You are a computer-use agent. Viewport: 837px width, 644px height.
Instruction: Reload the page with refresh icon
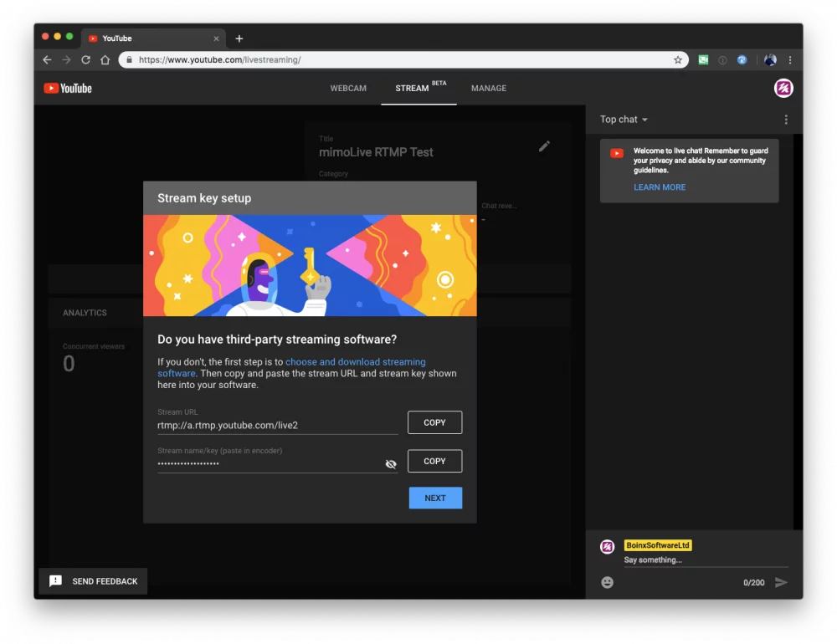coord(85,59)
